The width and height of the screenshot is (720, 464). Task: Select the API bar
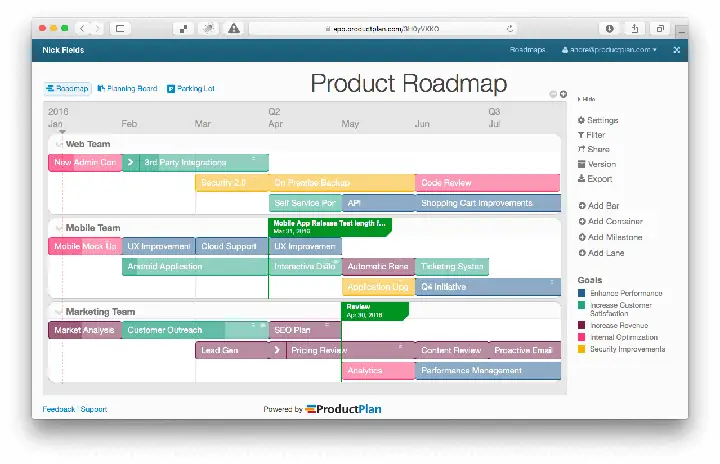[x=378, y=204]
